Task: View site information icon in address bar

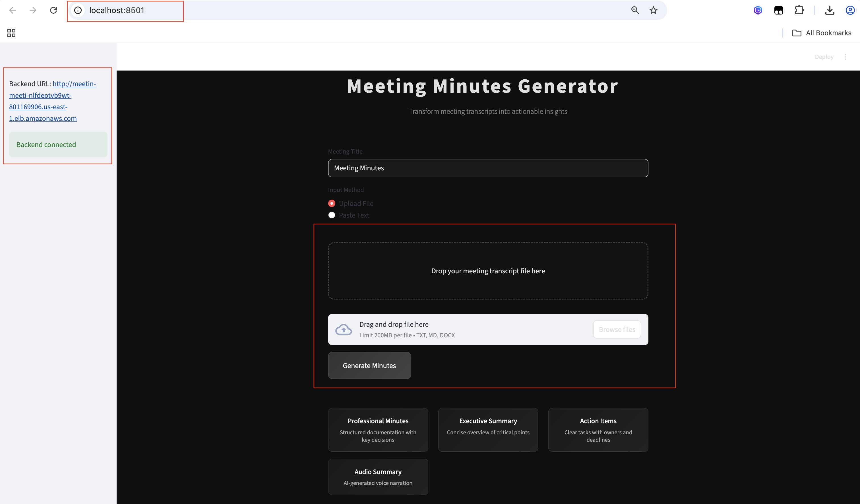Action: click(x=78, y=10)
